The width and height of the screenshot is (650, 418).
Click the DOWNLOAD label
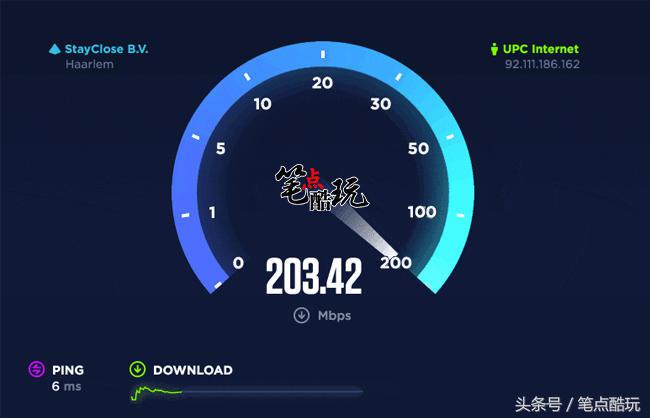click(193, 370)
